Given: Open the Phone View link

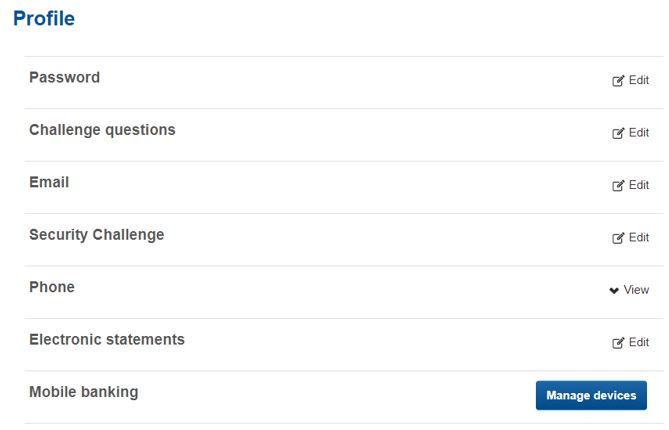Looking at the screenshot, I should coord(636,290).
